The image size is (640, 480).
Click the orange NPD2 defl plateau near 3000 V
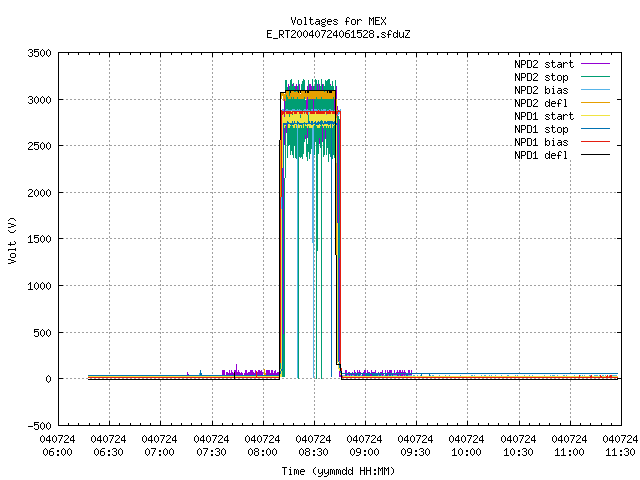pyautogui.click(x=309, y=96)
